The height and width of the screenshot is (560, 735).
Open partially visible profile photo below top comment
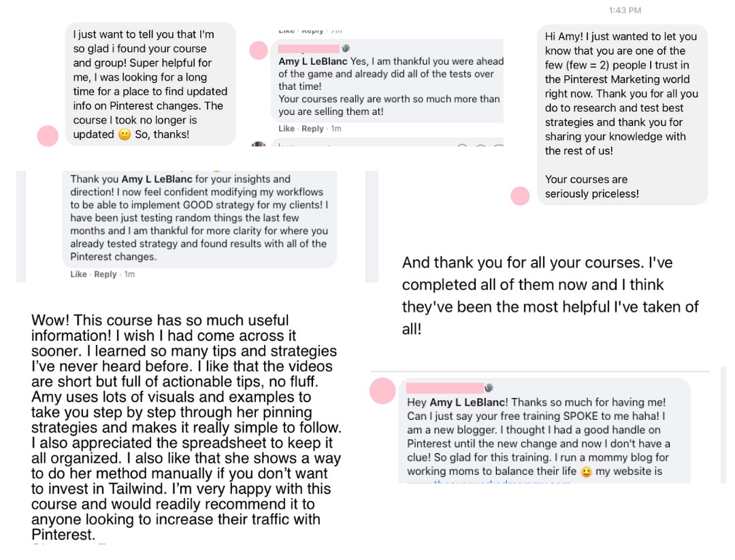click(x=259, y=144)
